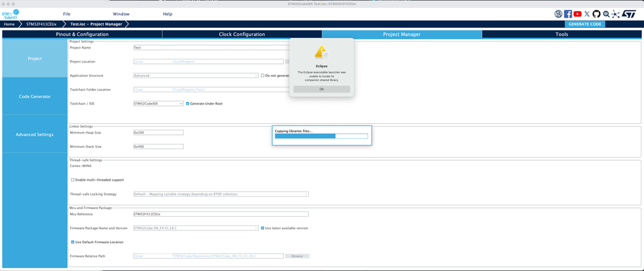Click Minimum Heap Size field
Image resolution: width=644 pixels, height=271 pixels.
(159, 132)
